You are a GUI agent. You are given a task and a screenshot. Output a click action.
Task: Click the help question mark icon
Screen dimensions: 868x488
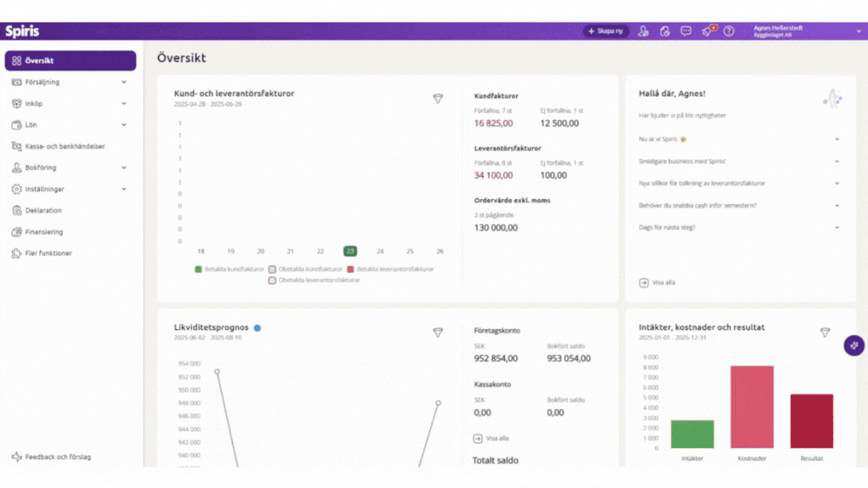click(729, 31)
